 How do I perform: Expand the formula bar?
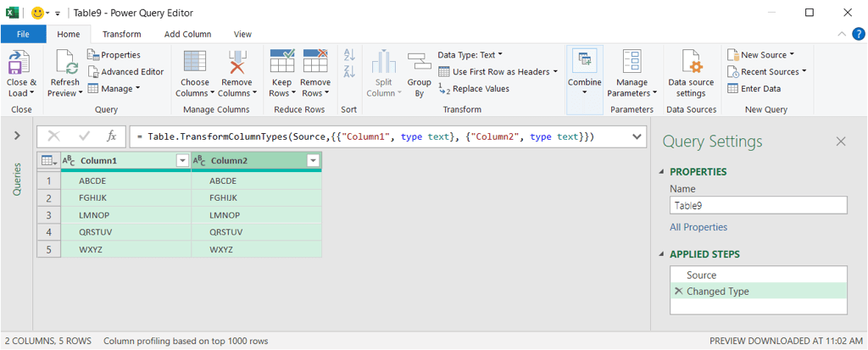pyautogui.click(x=637, y=136)
